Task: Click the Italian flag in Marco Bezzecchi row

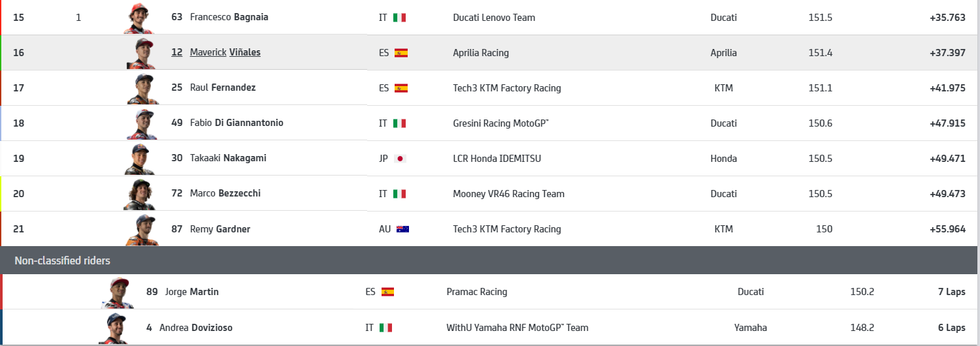Action: click(399, 194)
